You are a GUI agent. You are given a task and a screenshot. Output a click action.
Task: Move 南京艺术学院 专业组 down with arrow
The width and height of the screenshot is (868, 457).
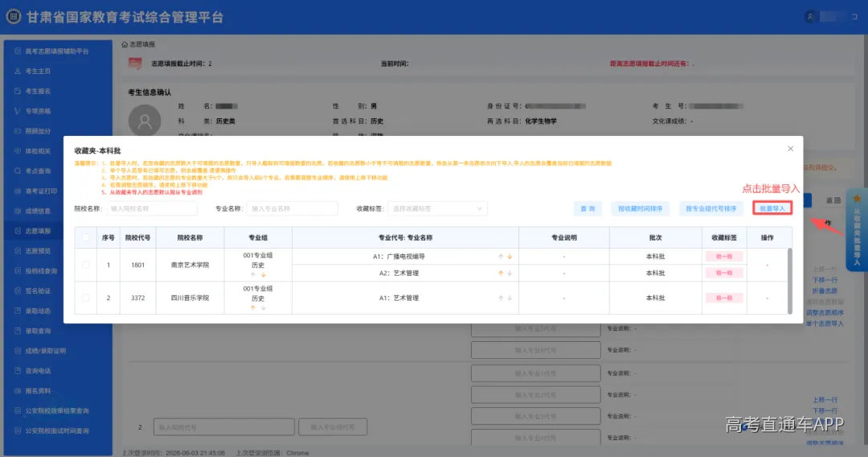point(263,274)
